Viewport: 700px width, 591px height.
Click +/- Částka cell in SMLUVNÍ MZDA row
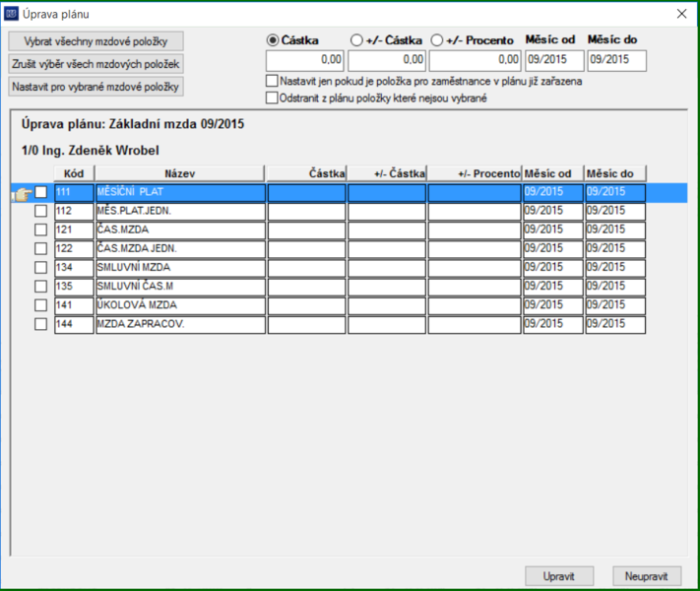point(387,268)
